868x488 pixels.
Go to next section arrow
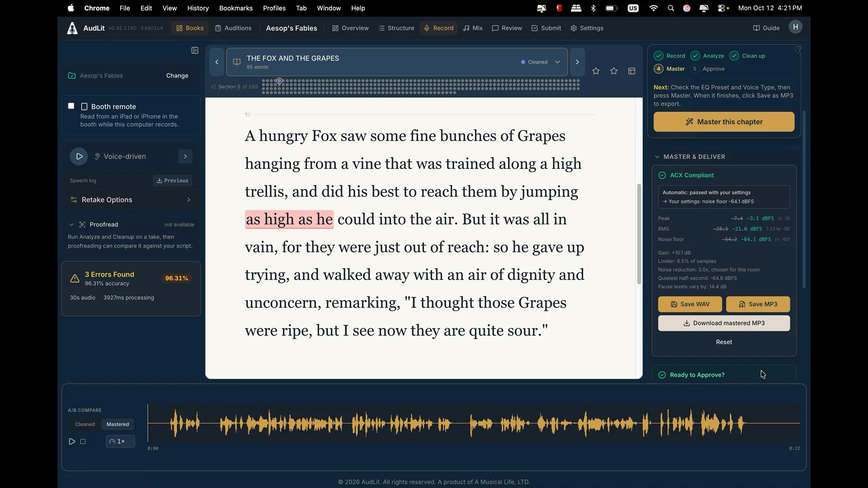(x=577, y=62)
